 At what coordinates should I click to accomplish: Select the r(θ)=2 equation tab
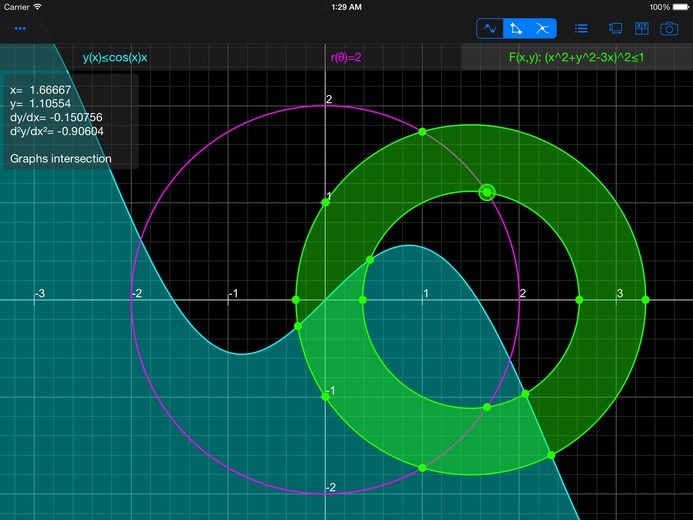point(346,57)
